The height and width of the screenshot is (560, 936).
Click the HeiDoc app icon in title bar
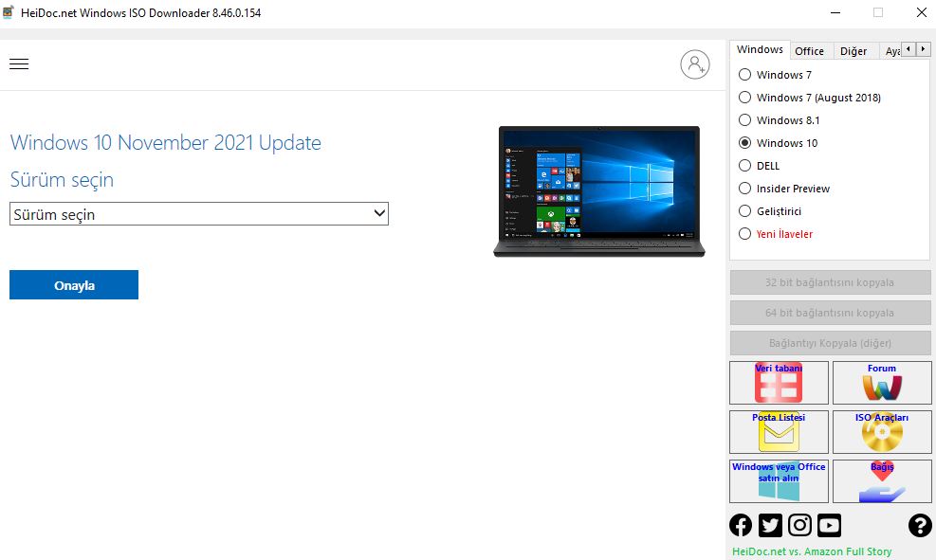coord(9,12)
